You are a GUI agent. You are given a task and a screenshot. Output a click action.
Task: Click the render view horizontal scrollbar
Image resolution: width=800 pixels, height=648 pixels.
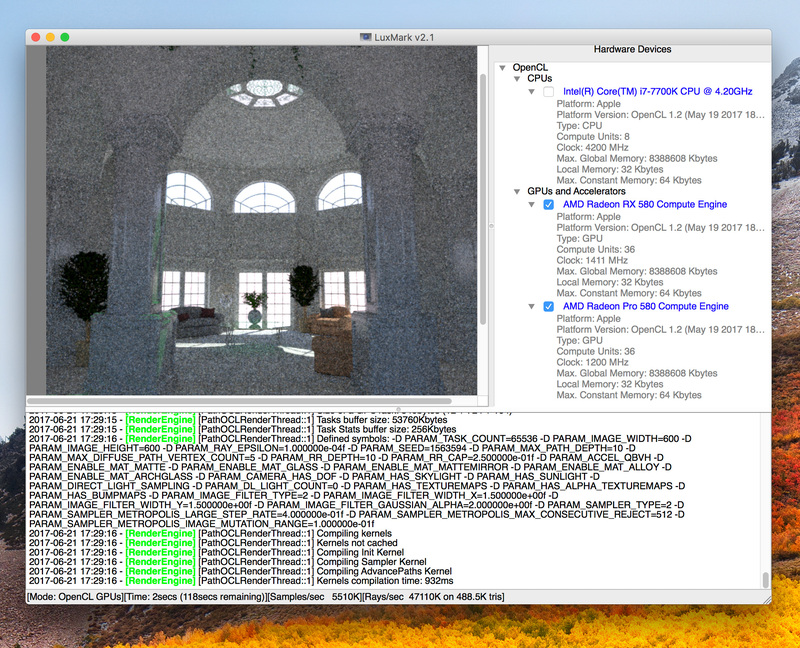240,401
